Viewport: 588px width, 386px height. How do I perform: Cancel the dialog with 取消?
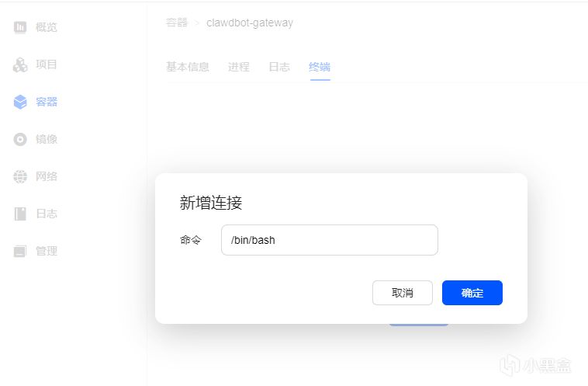403,293
